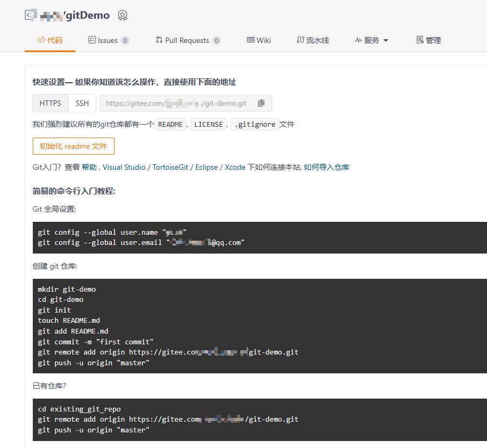487x448 pixels.
Task: Copy the repository URL with the clipboard icon
Action: pyautogui.click(x=261, y=103)
